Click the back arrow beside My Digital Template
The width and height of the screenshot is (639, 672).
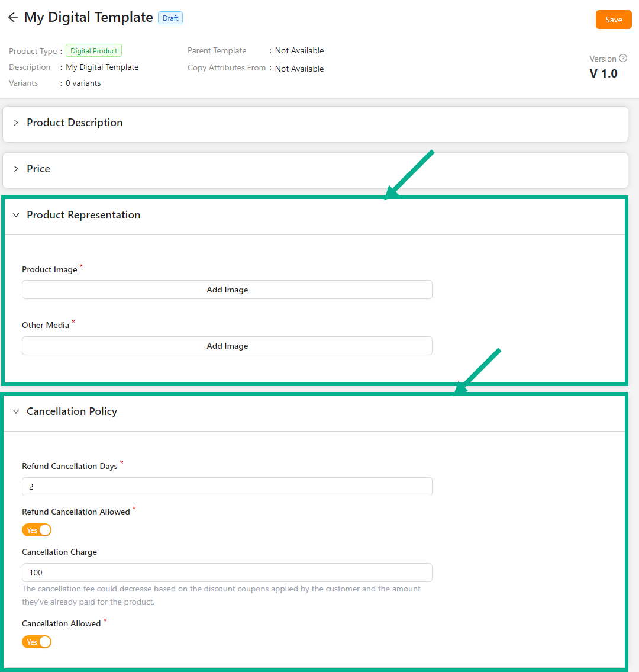point(12,18)
